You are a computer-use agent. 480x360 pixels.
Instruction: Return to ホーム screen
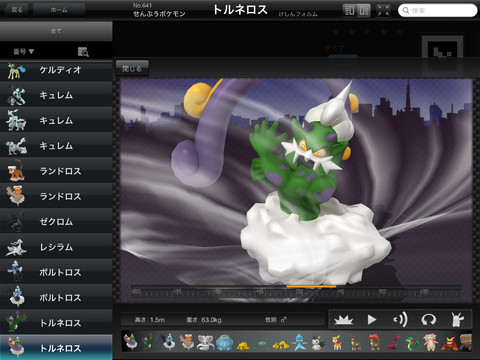(x=59, y=10)
